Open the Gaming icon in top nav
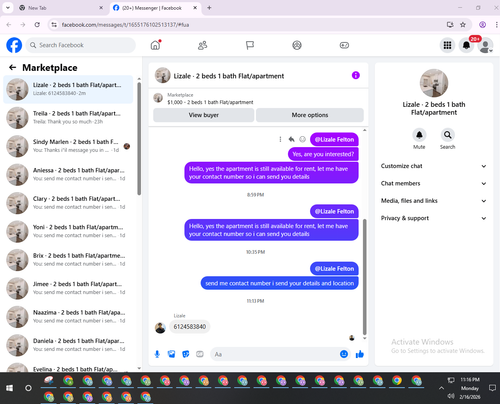 click(344, 45)
